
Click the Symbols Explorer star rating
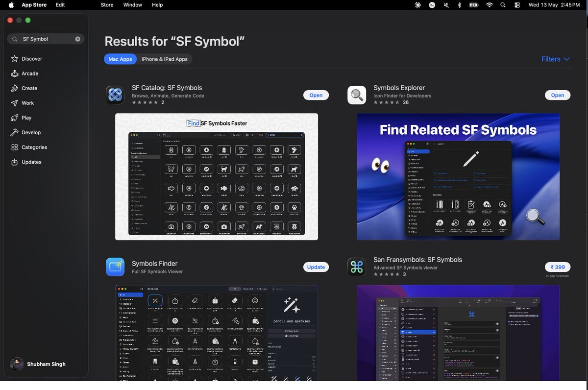tap(387, 103)
